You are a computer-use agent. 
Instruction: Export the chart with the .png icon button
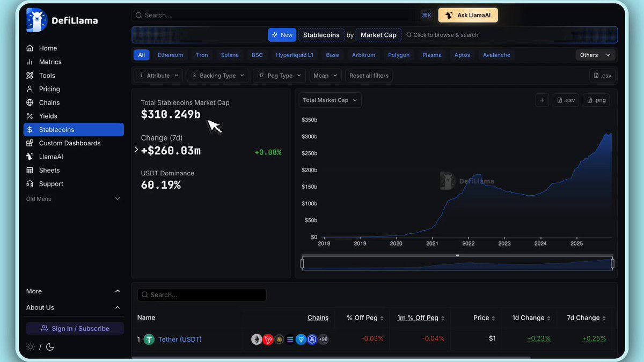point(596,100)
